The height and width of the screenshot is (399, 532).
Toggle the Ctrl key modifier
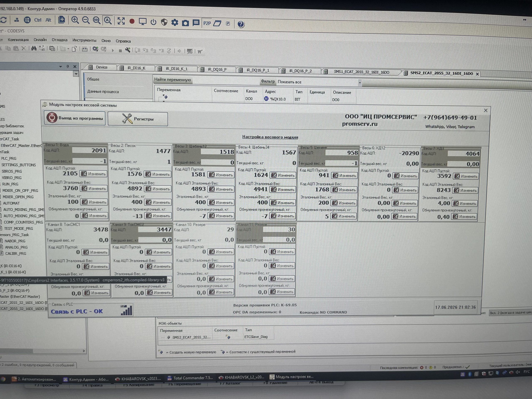[x=38, y=20]
